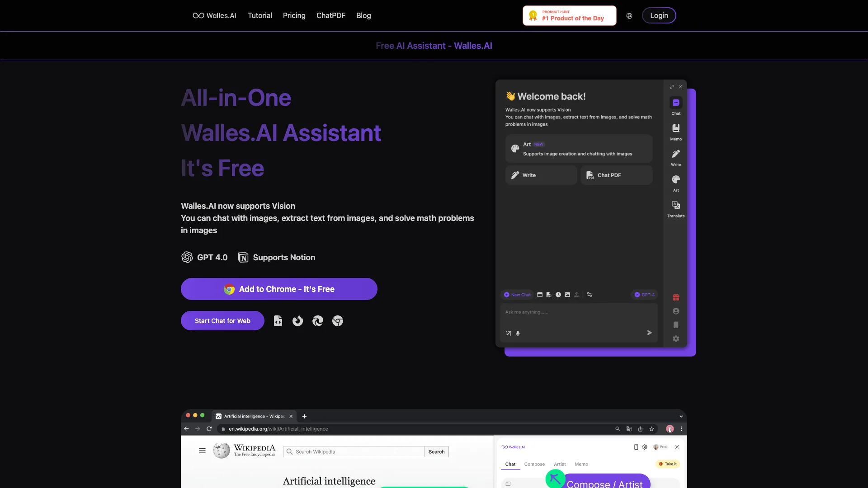This screenshot has width=868, height=488.
Task: Open the Chat panel in the sidebar
Action: pyautogui.click(x=676, y=107)
